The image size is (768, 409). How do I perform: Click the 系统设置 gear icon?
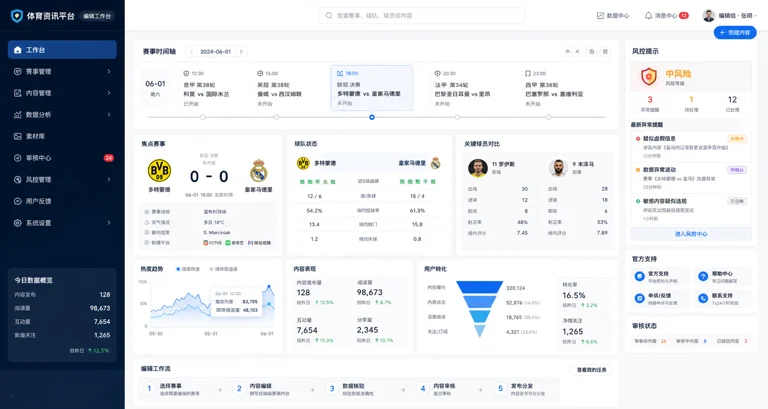[x=18, y=223]
